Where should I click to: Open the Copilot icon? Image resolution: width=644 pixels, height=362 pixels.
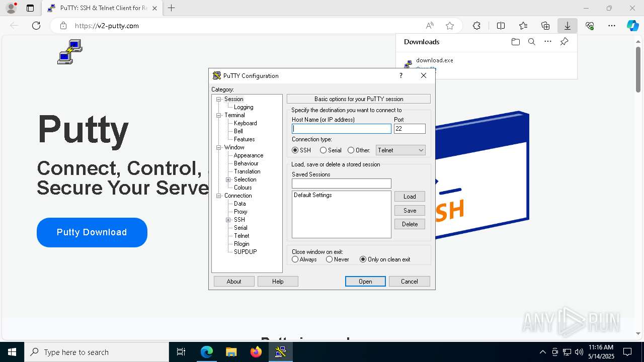pos(633,26)
